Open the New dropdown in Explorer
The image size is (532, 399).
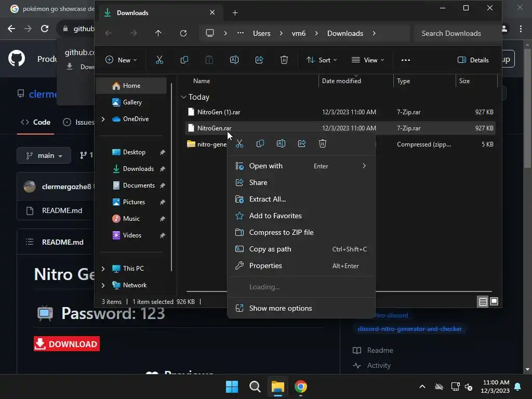[x=121, y=60]
